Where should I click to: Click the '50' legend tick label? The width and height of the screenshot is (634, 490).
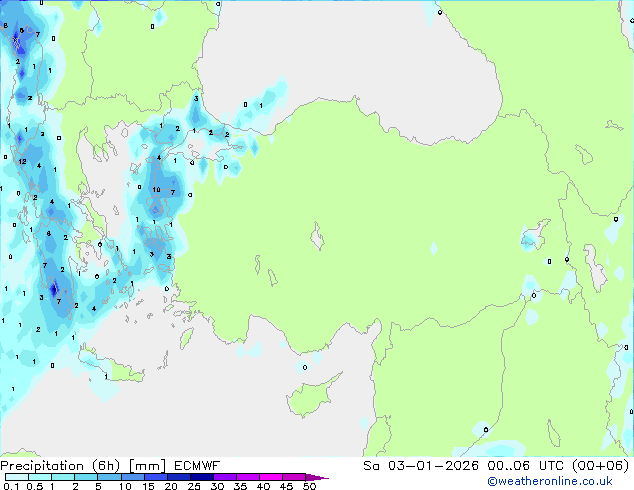click(x=310, y=486)
